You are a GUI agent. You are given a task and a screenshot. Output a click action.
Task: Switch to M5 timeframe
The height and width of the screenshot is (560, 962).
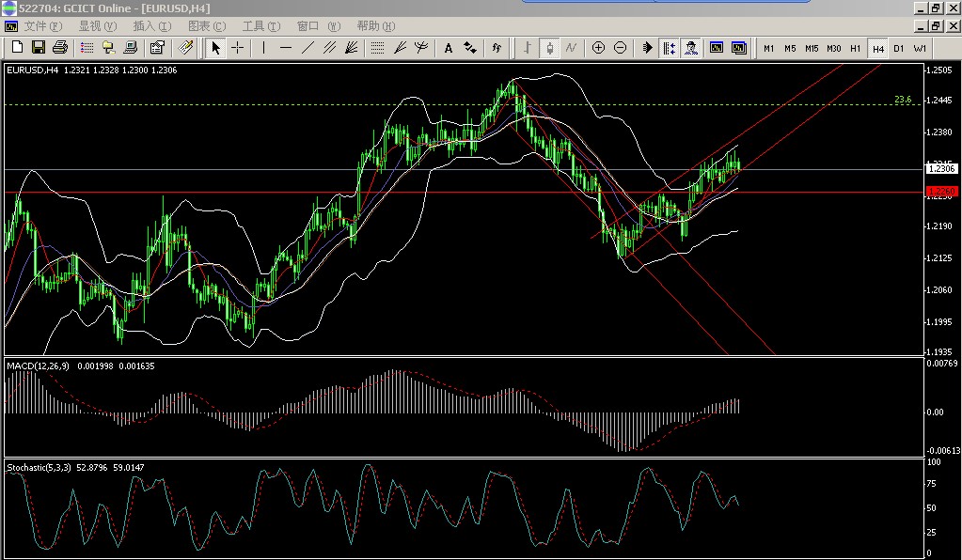(x=790, y=49)
